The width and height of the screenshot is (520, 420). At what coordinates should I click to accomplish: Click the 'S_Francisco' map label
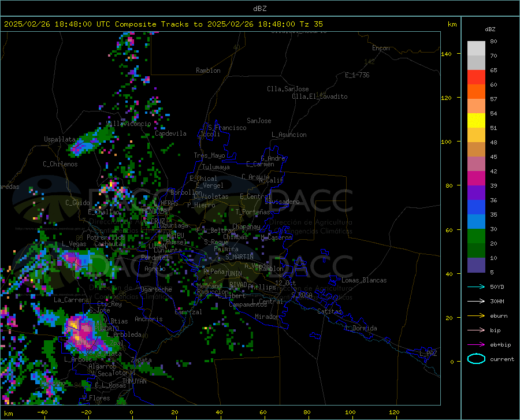[x=227, y=128]
